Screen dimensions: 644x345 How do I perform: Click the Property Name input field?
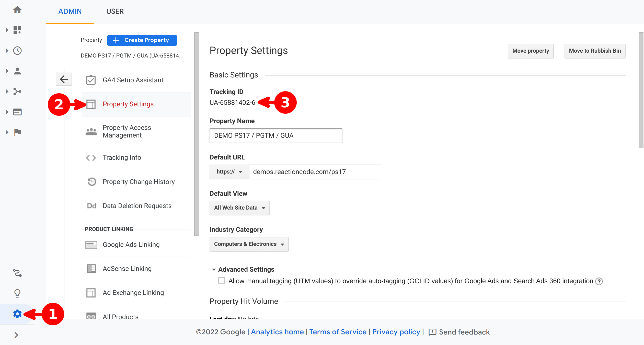point(275,136)
